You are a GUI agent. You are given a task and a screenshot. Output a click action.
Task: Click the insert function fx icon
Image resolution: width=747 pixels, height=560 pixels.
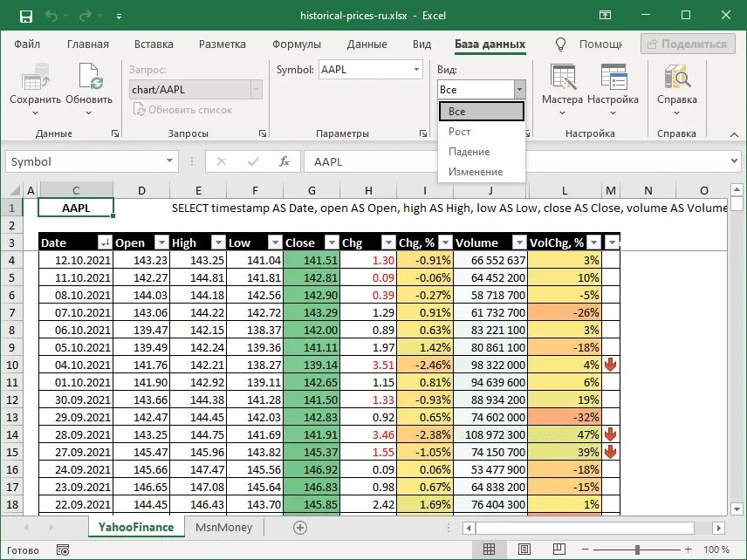pyautogui.click(x=284, y=162)
